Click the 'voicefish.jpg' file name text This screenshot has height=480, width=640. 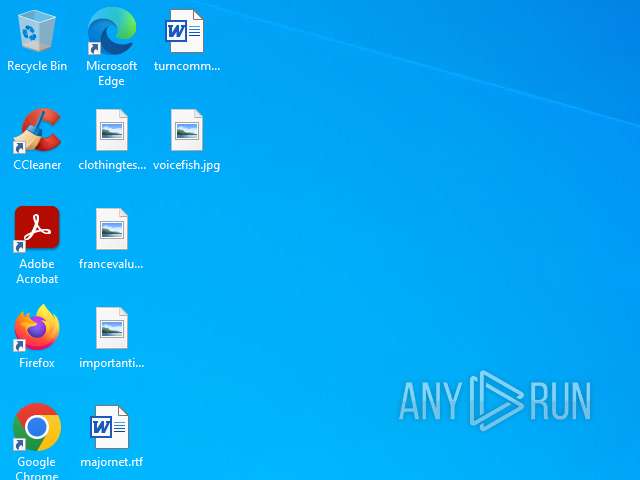coord(187,165)
